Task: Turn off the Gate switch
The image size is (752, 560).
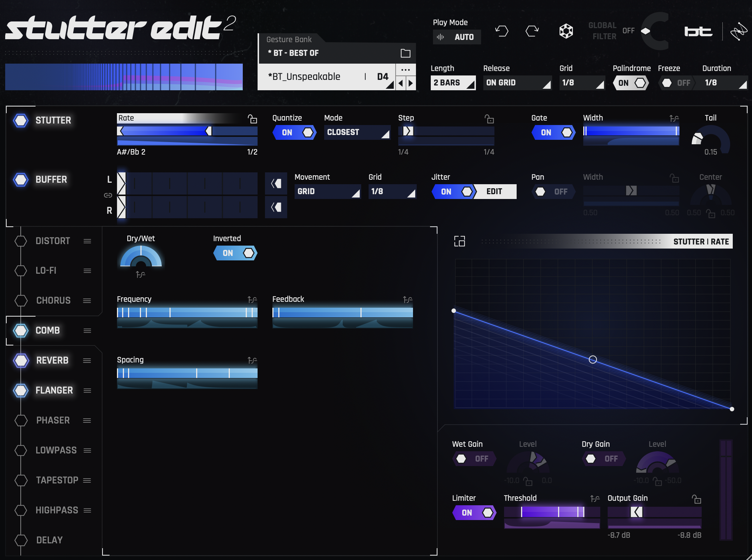Action: click(554, 132)
